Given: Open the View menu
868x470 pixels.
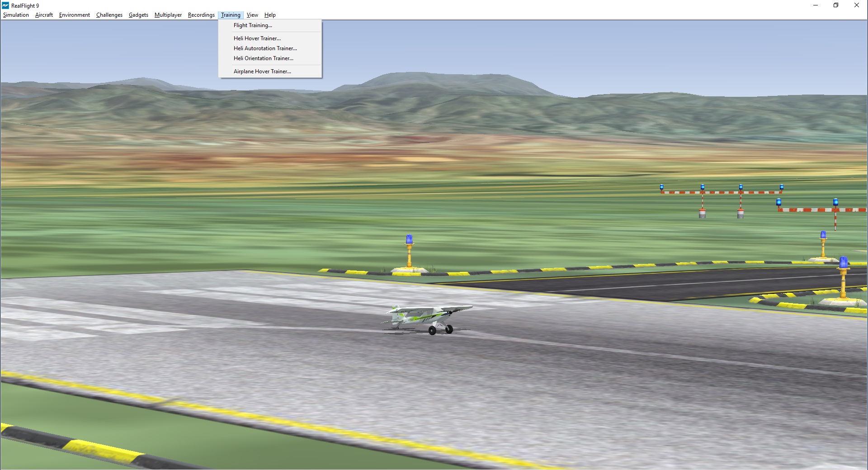Looking at the screenshot, I should (x=252, y=14).
